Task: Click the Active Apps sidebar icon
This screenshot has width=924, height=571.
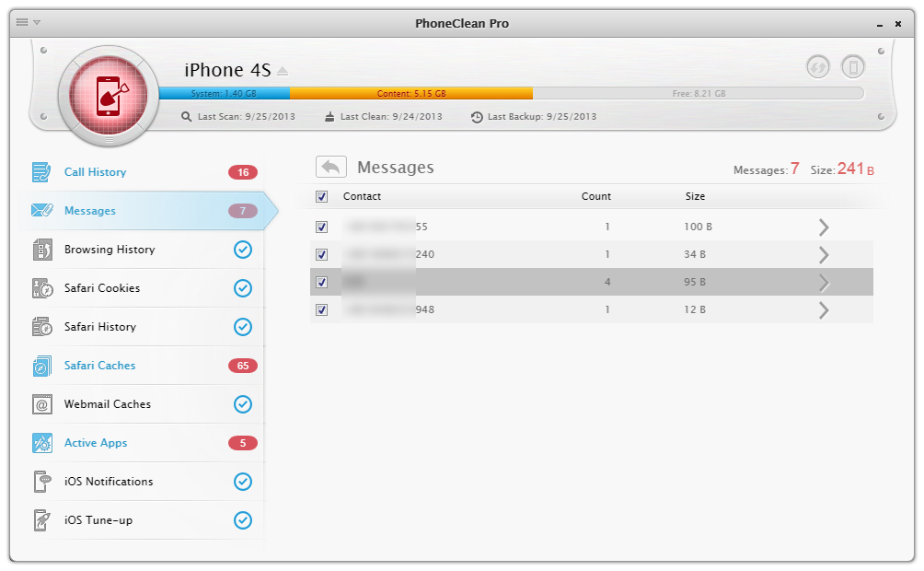Action: coord(42,443)
